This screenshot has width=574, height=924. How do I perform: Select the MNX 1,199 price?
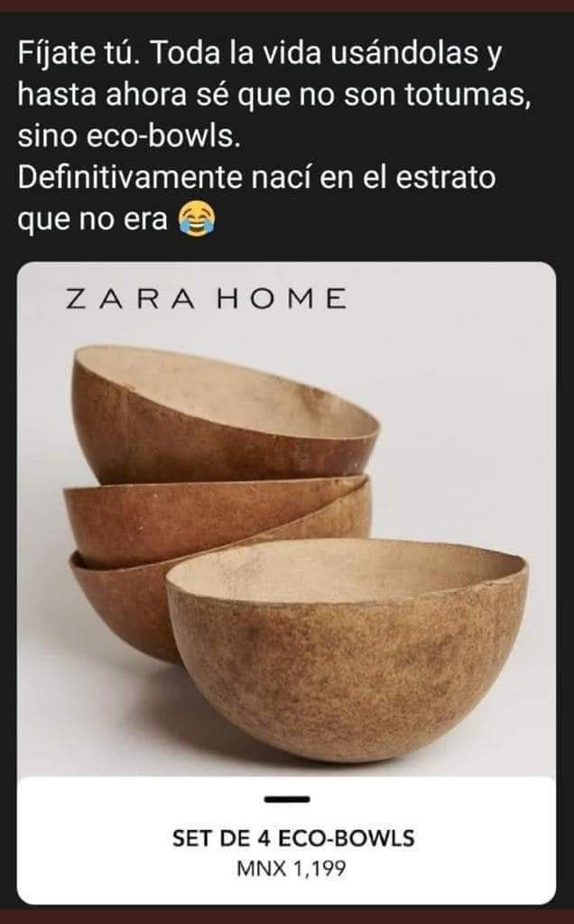291,869
